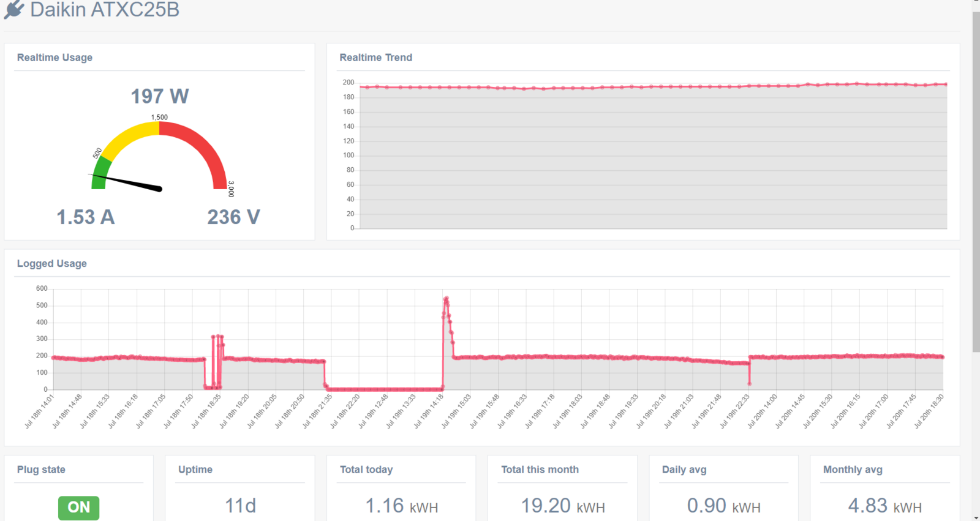Click the Total today card label
The height and width of the screenshot is (521, 980).
(x=366, y=470)
